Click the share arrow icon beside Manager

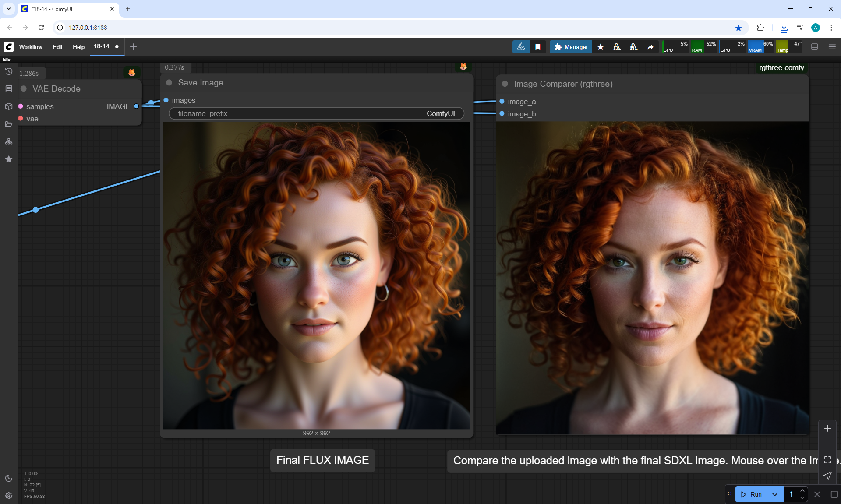[650, 47]
